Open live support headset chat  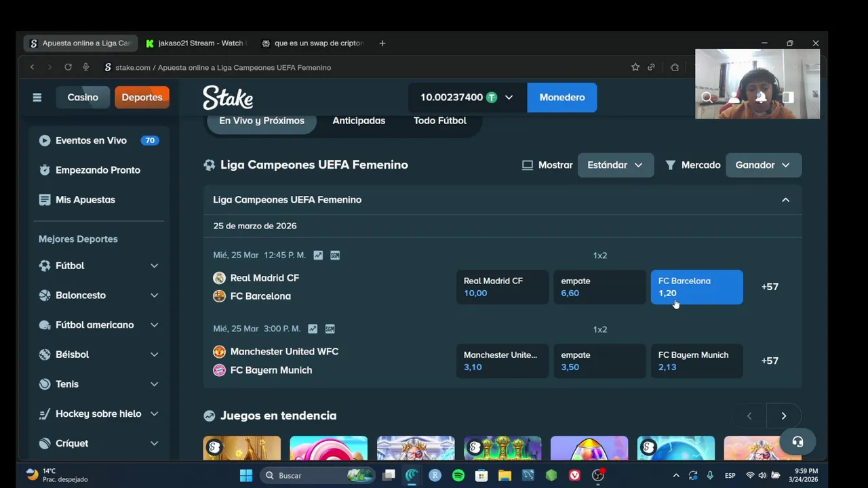[797, 442]
